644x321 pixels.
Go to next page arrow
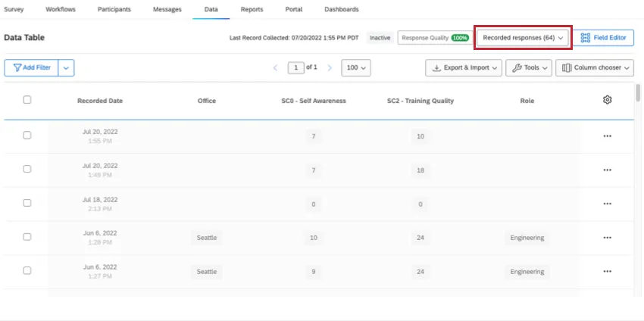coord(330,68)
